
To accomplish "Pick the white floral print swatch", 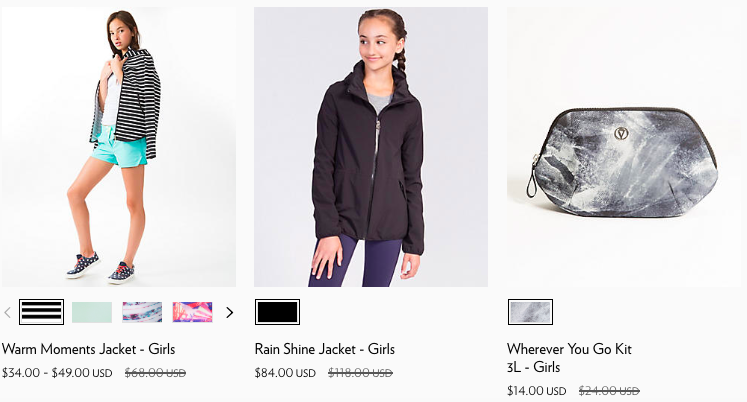I will 142,312.
